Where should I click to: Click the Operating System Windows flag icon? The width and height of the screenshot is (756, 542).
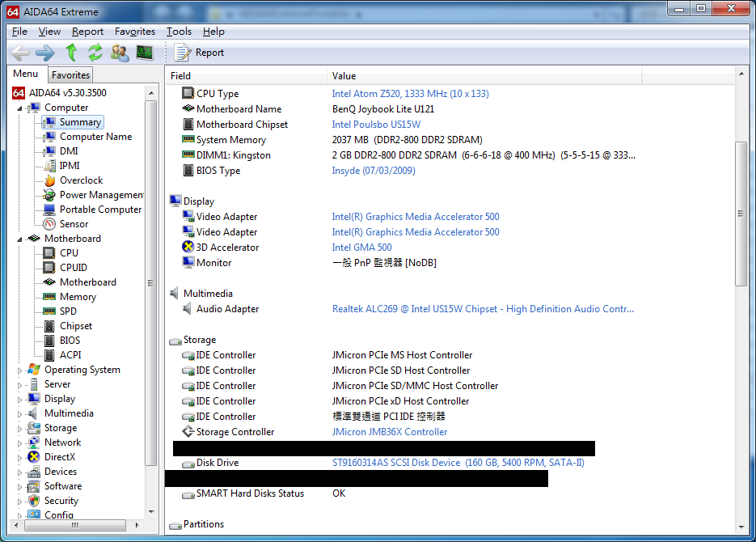[x=34, y=370]
